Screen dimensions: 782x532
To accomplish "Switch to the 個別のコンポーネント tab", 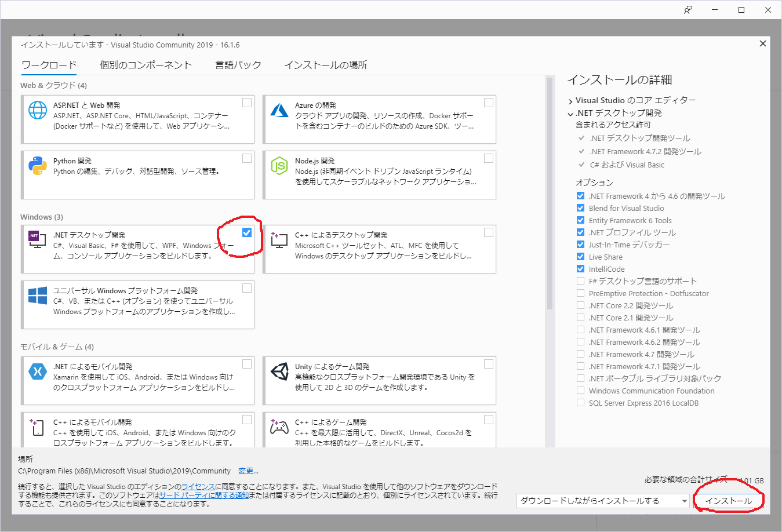I will pos(146,65).
